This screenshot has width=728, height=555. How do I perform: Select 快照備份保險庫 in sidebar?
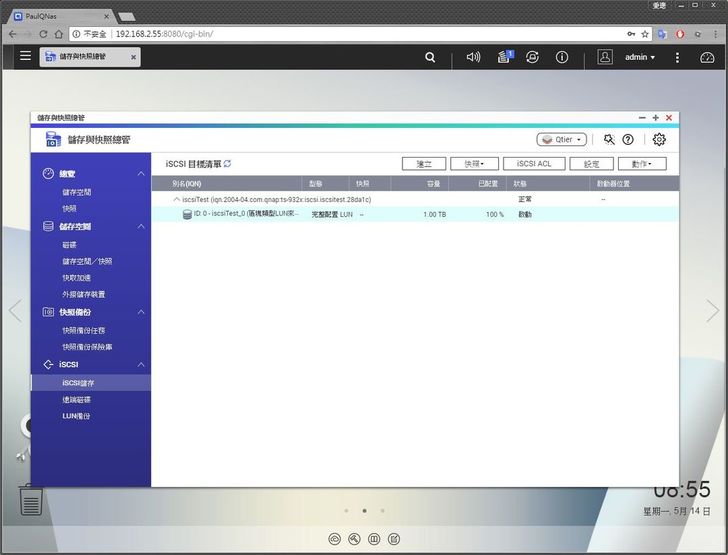pyautogui.click(x=87, y=347)
